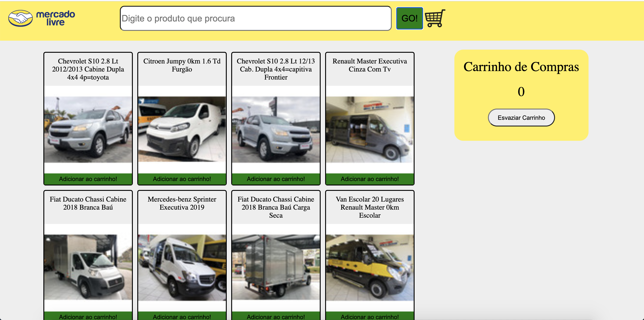
Task: Add Fiat Ducato Baú Carga Seca to cart
Action: point(276,316)
